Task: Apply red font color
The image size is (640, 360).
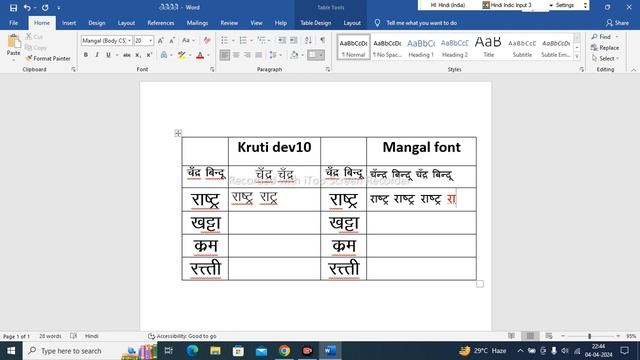Action: click(x=200, y=55)
